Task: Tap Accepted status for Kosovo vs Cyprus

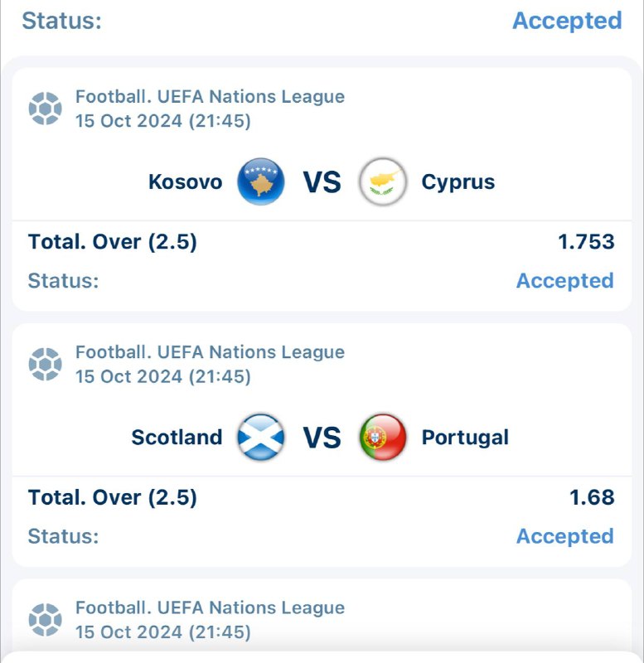Action: tap(564, 281)
